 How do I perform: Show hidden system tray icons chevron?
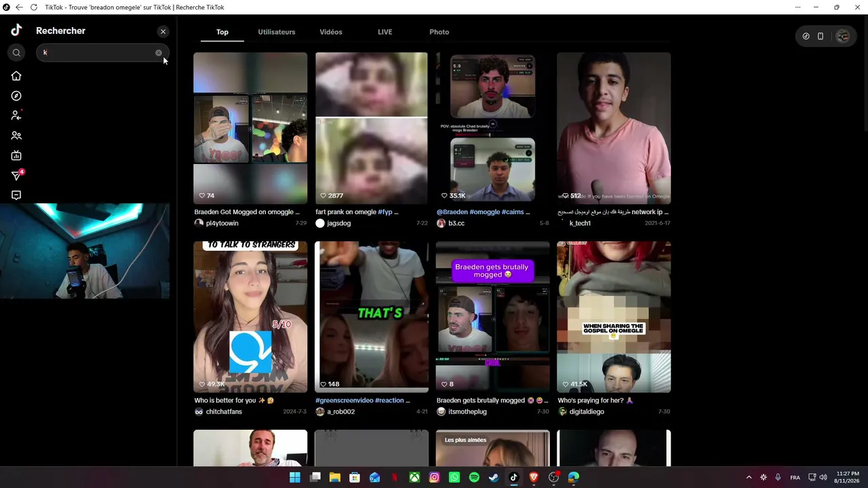click(749, 477)
